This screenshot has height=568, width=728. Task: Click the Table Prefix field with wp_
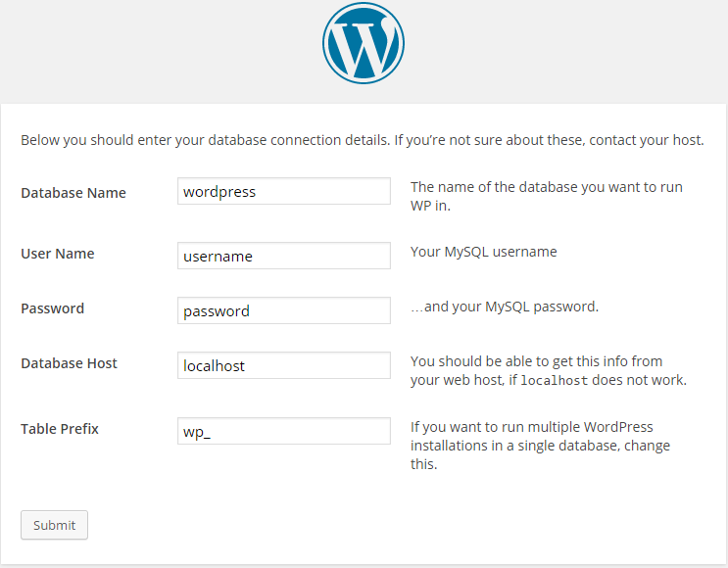283,432
